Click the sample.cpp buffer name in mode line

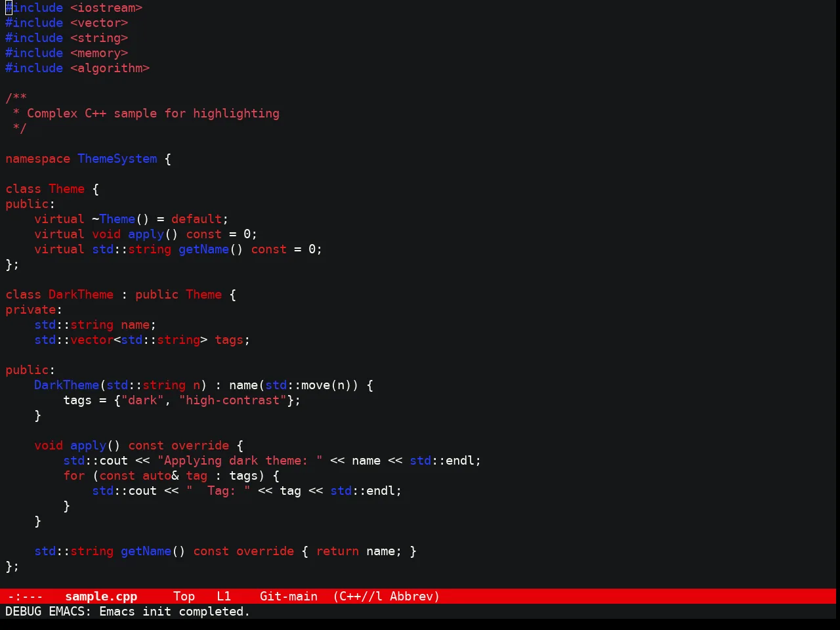point(101,597)
